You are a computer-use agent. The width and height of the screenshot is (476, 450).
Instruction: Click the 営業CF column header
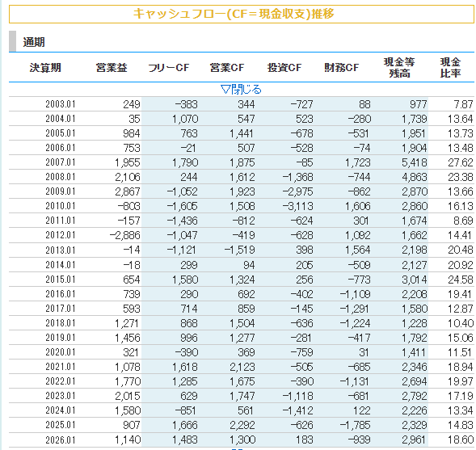point(227,67)
